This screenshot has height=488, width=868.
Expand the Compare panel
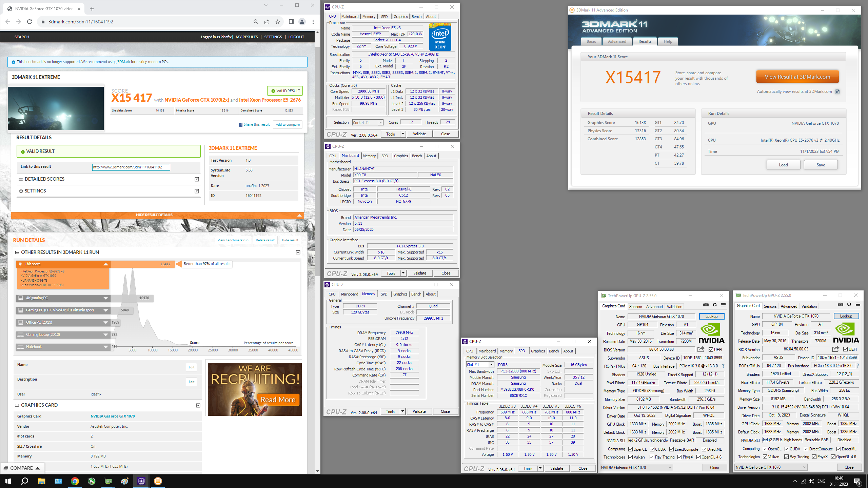tap(22, 468)
